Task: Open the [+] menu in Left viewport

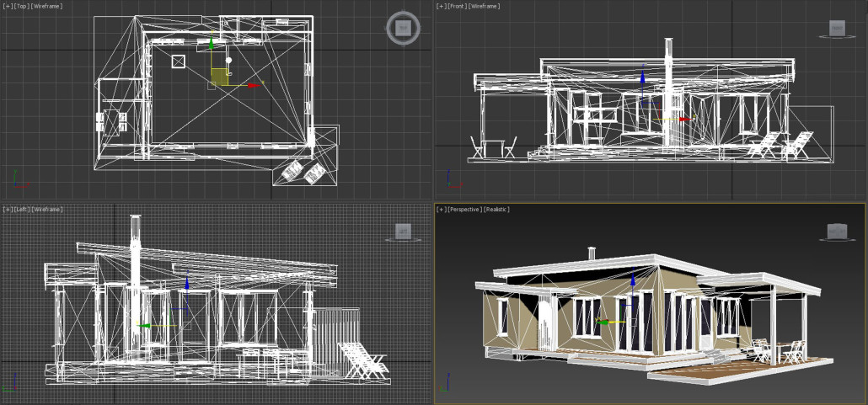Action: (x=8, y=209)
